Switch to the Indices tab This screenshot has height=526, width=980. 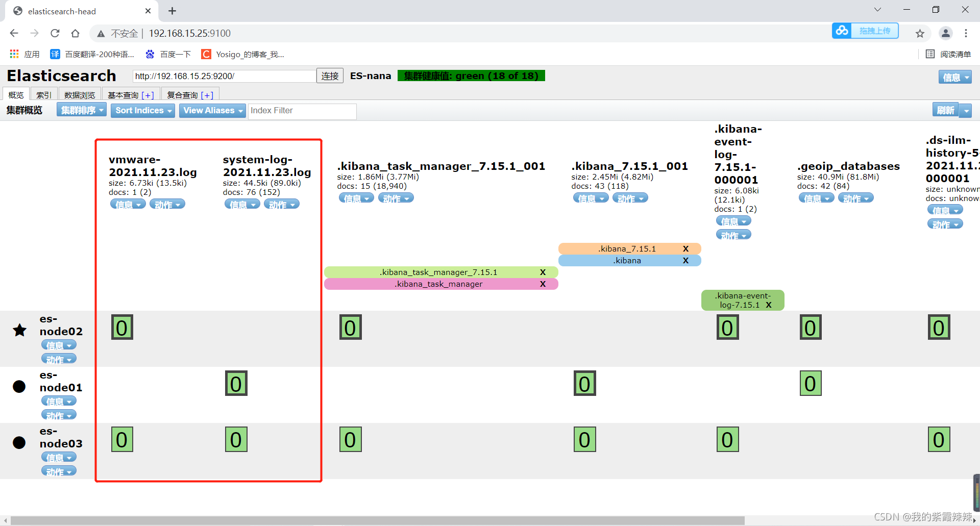(x=44, y=95)
